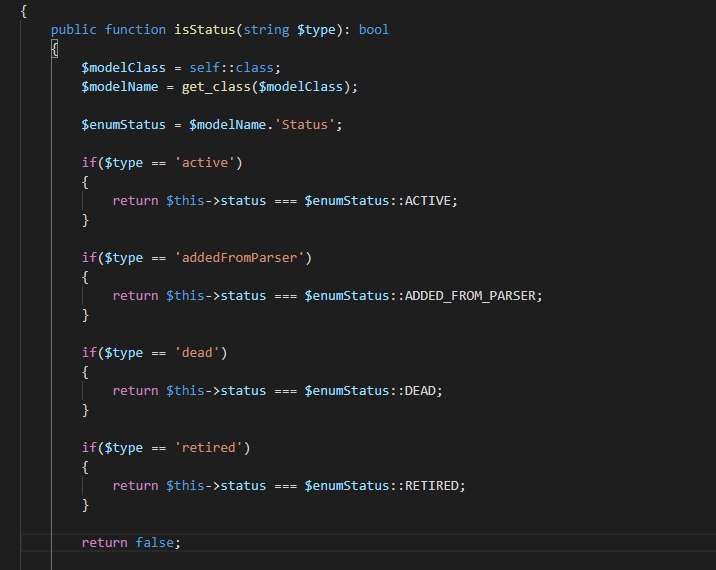This screenshot has width=716, height=570.
Task: Click the 'active' string literal
Action: [205, 163]
